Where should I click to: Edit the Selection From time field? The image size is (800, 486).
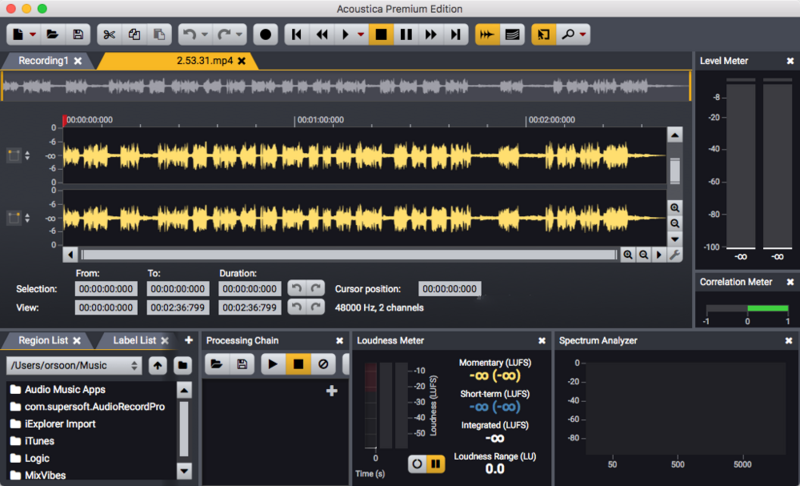pos(106,289)
